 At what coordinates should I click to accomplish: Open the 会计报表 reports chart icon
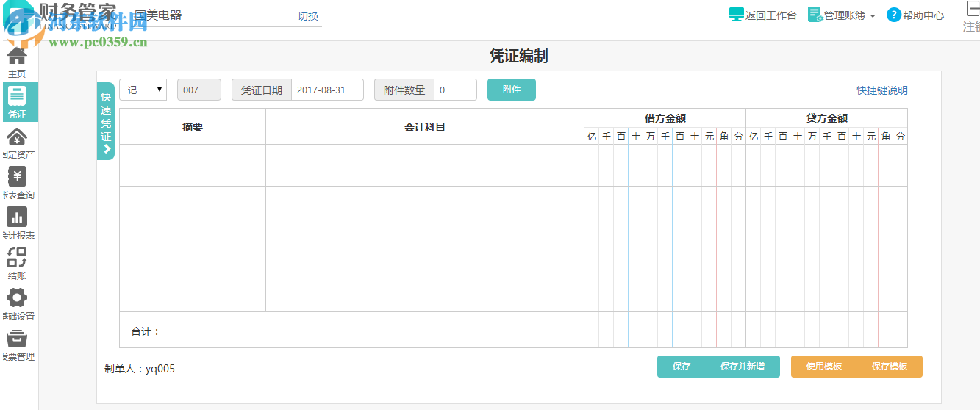point(17,217)
